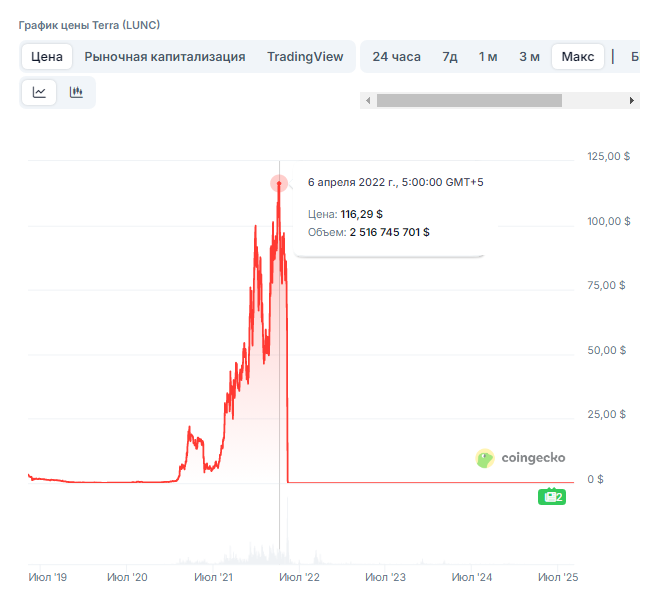655x599 pixels.
Task: Click tooltip date 6 апреля 2022 г.
Action: [353, 183]
